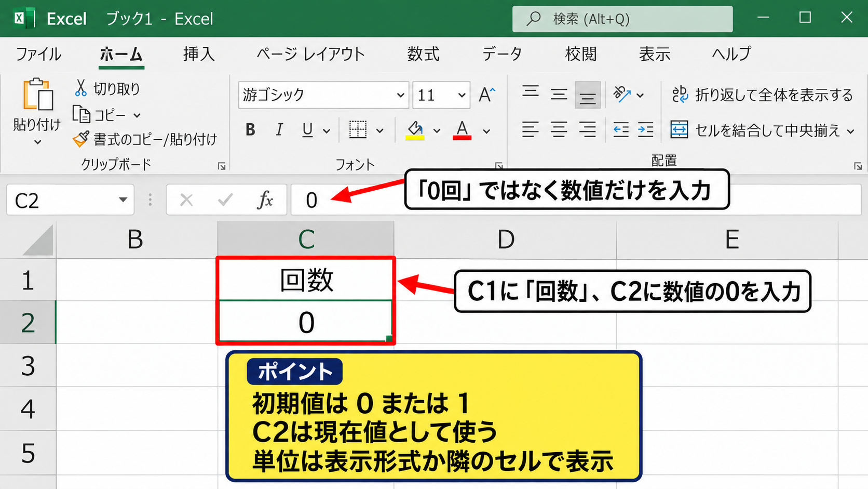Apply cell borders icon
This screenshot has height=489, width=868.
pyautogui.click(x=358, y=130)
